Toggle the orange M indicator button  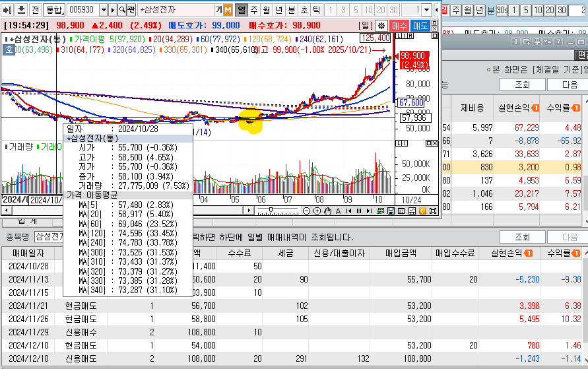tap(228, 10)
